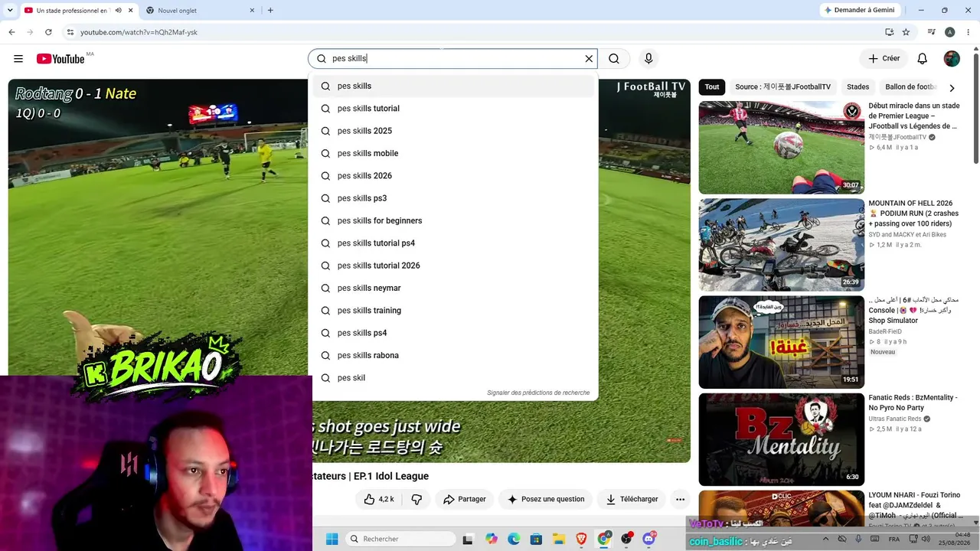Open the video more actions three dots

pos(680,499)
